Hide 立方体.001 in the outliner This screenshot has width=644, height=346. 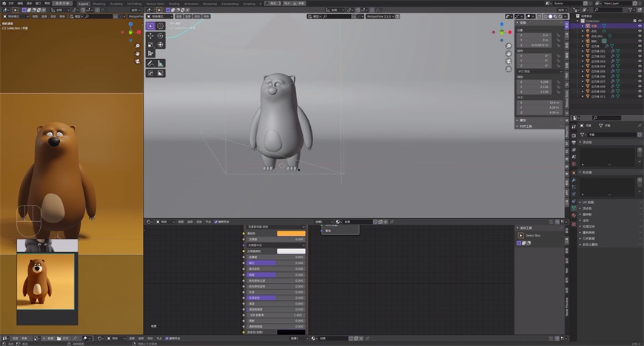point(640,51)
